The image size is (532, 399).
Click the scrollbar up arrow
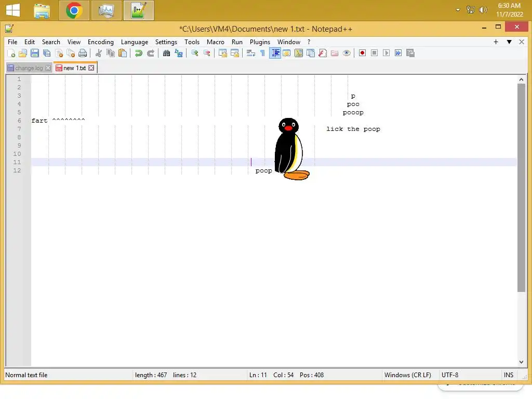coord(521,79)
